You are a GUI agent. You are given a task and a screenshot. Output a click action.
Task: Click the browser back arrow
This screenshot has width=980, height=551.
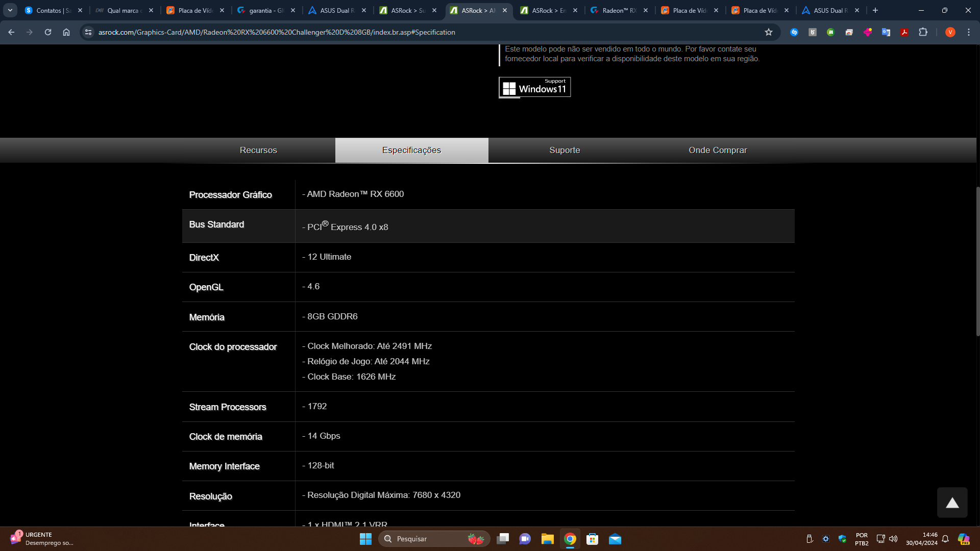point(11,32)
